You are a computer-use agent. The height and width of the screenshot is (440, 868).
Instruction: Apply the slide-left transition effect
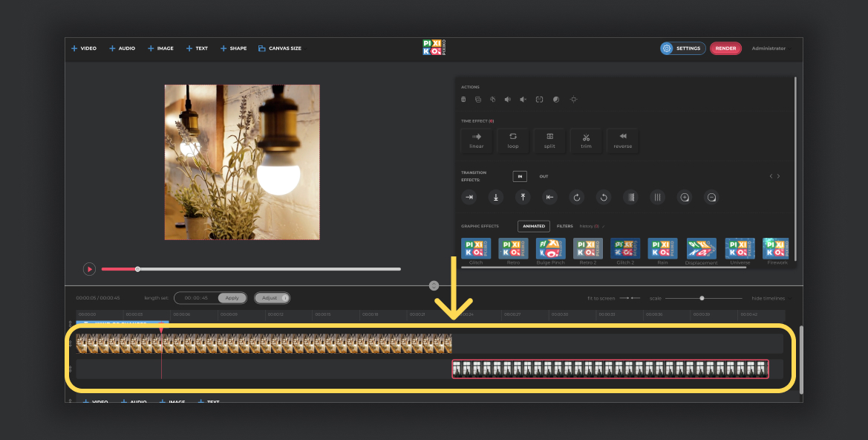(x=549, y=197)
